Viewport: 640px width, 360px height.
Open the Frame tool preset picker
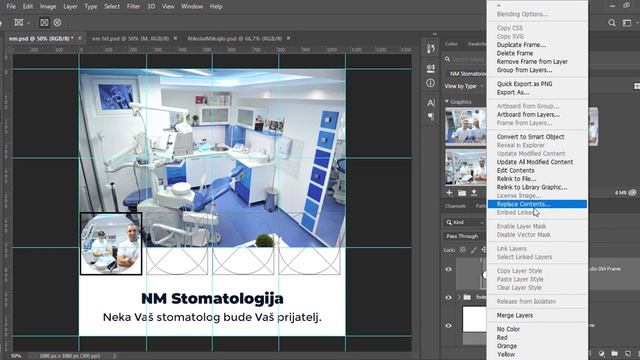[x=21, y=22]
